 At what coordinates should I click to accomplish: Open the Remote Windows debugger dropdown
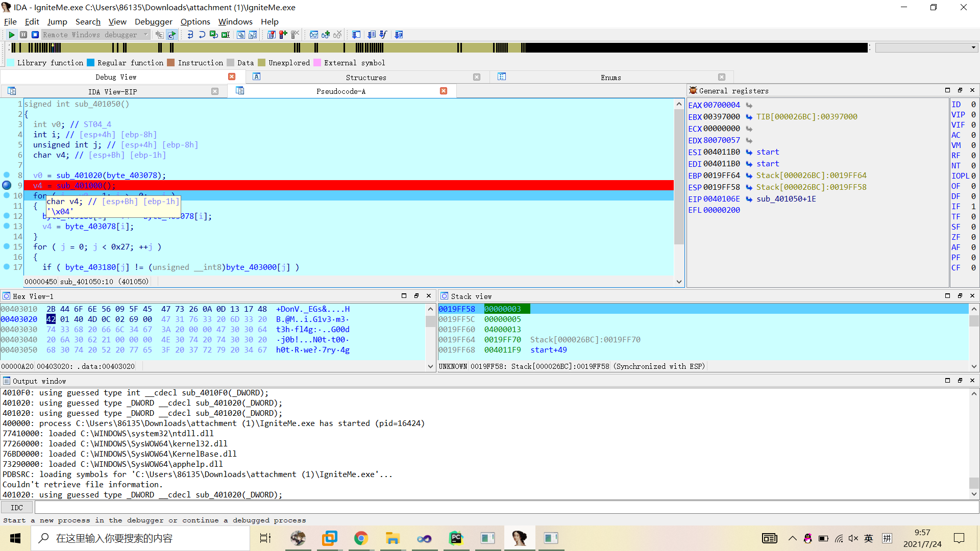point(145,35)
